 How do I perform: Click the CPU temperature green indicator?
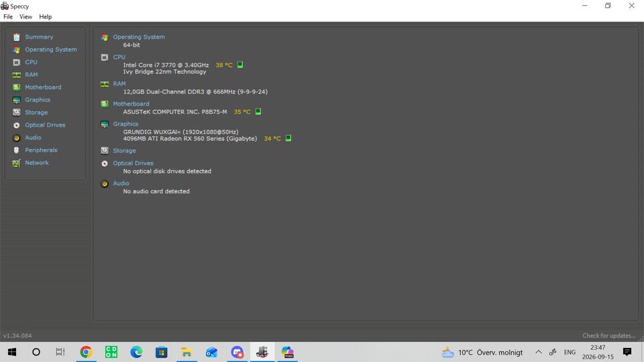[x=240, y=65]
